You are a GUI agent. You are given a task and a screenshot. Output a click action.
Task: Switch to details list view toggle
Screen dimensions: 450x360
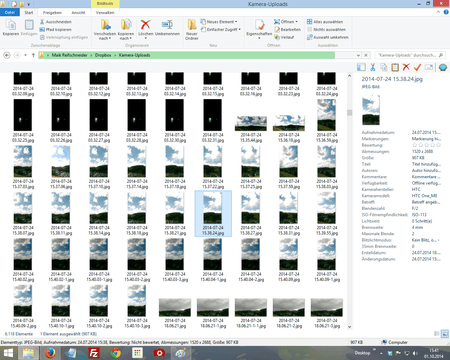coord(437,334)
